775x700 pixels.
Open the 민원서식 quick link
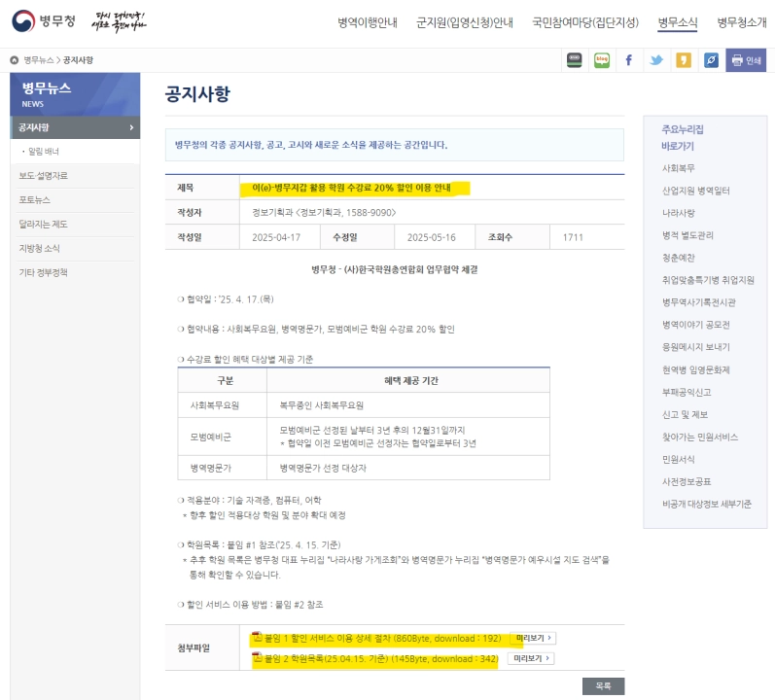(678, 460)
